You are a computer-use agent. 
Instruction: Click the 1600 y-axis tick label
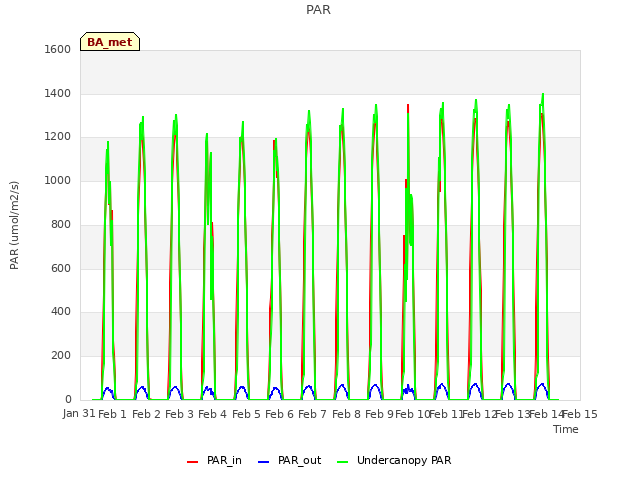click(58, 49)
